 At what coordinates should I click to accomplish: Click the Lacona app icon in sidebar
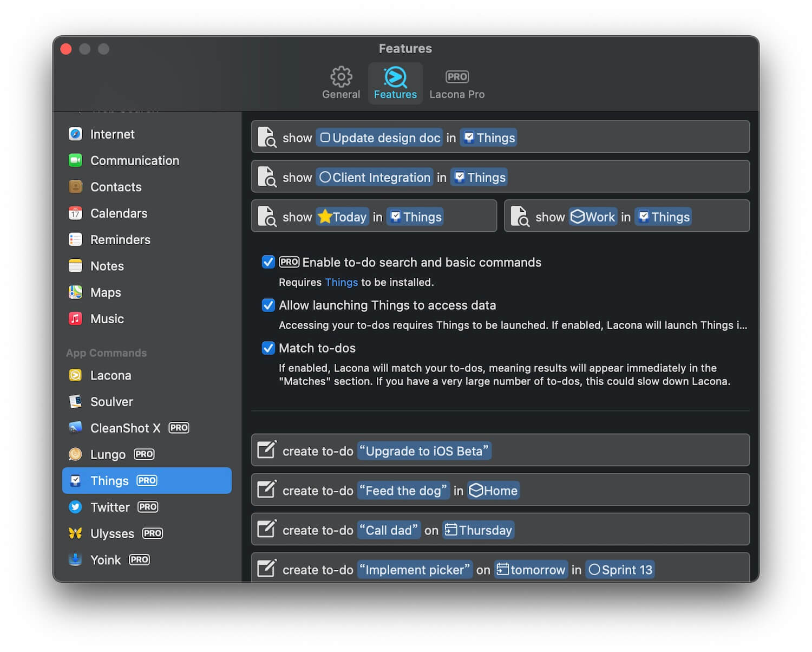75,375
